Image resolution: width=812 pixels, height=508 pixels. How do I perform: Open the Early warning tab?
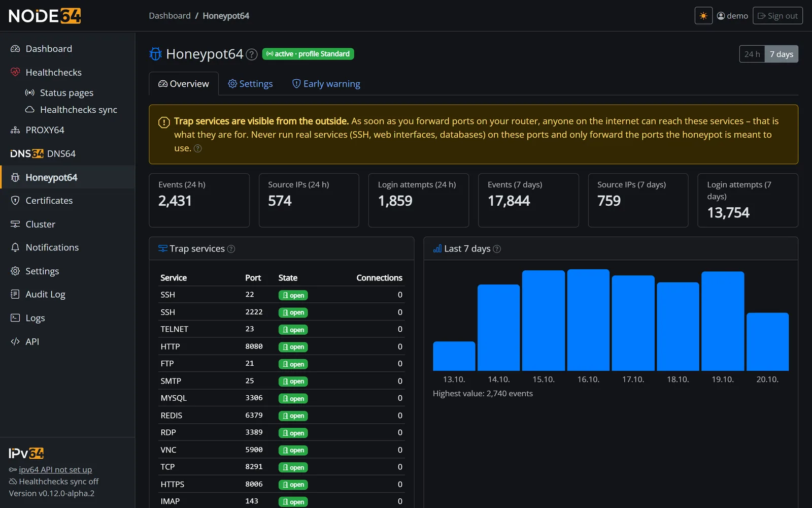(326, 84)
